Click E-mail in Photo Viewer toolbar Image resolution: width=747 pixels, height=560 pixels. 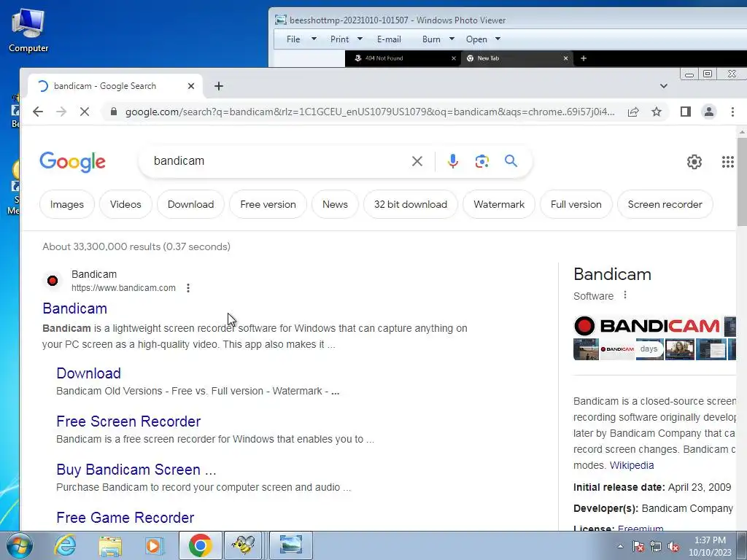[x=389, y=39]
